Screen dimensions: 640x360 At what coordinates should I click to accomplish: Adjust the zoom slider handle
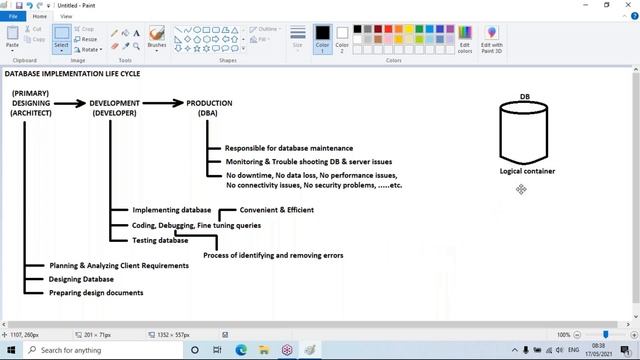pyautogui.click(x=606, y=335)
